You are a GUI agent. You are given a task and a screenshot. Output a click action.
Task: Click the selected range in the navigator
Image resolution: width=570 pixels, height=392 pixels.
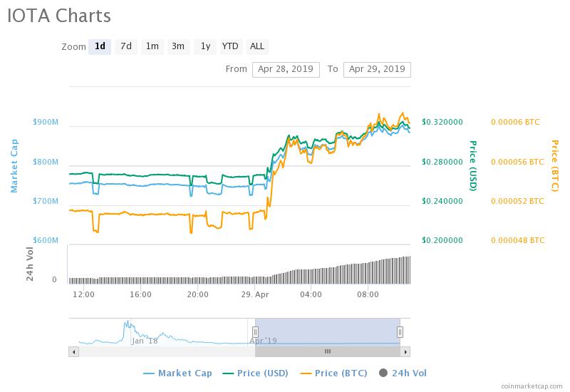pos(328,332)
